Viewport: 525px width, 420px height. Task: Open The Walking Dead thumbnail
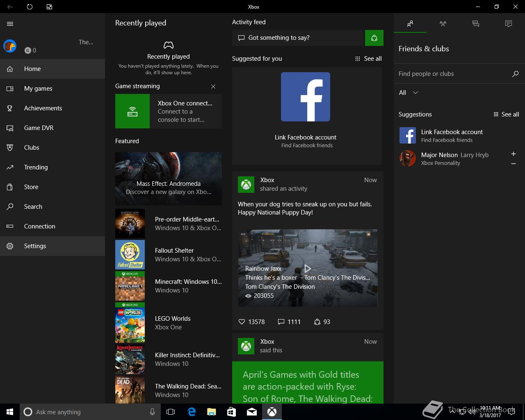pyautogui.click(x=130, y=390)
